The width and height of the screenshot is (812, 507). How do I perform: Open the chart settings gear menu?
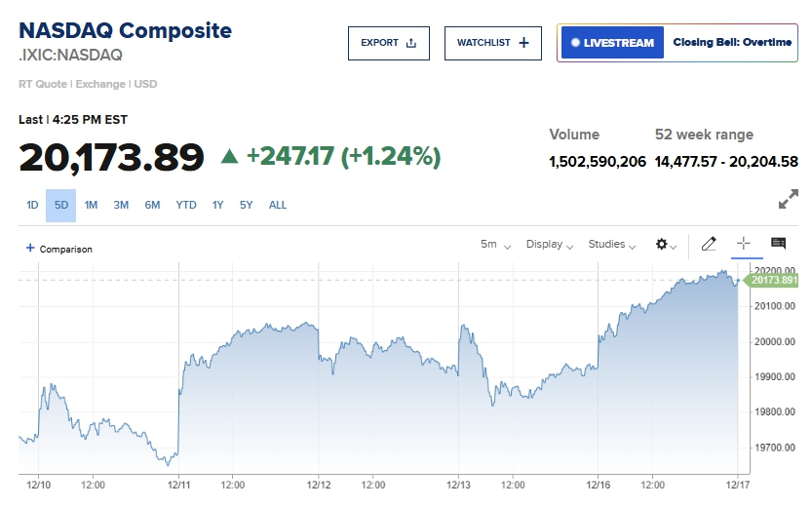click(x=666, y=245)
